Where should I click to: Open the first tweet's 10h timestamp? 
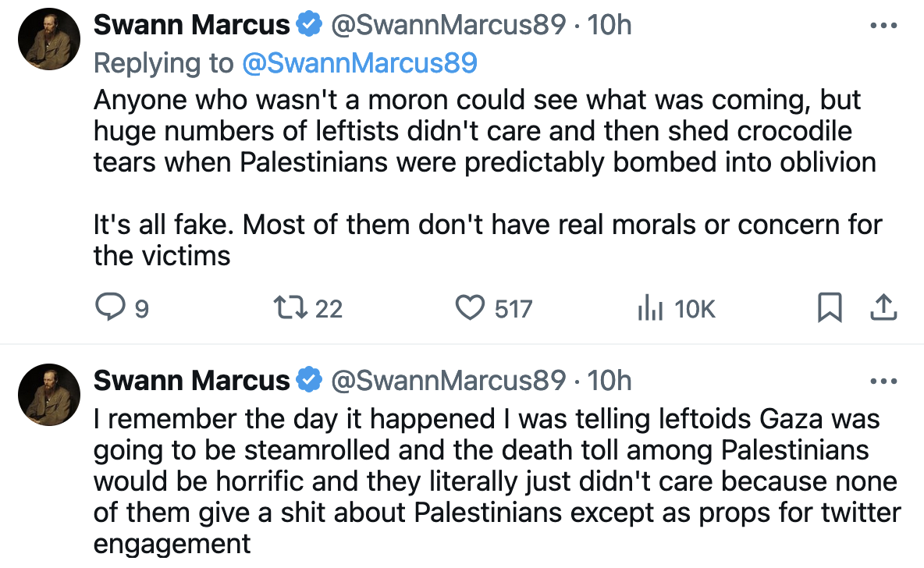point(609,25)
